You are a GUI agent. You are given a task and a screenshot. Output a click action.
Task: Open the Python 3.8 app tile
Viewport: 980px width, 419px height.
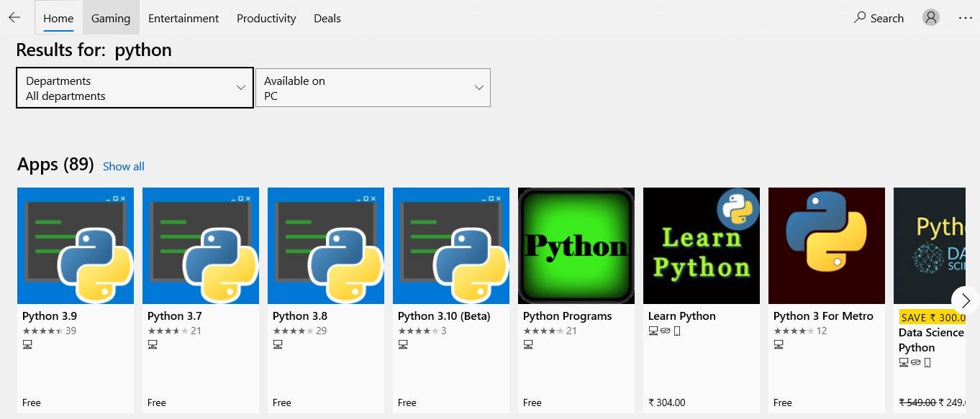point(325,245)
